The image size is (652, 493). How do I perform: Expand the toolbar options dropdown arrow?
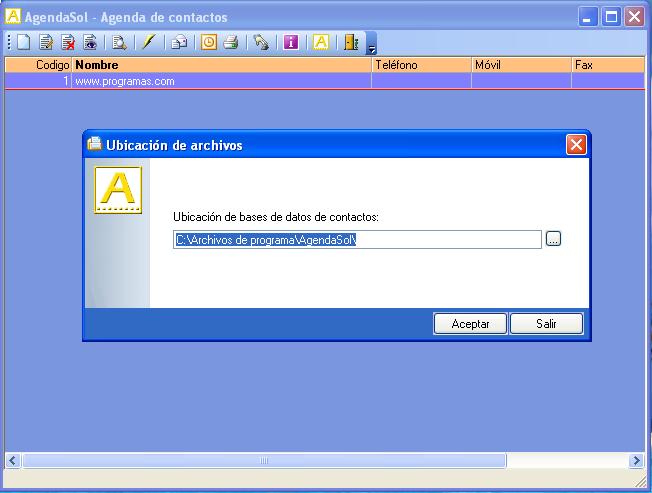coord(371,49)
